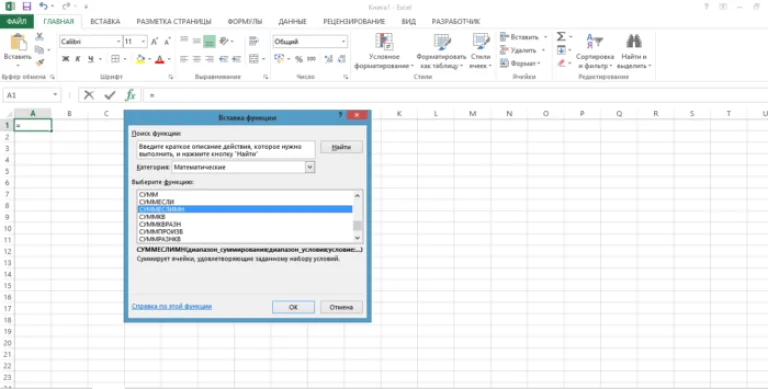Toggle underline Ч formatting
The image size is (768, 389).
[x=91, y=59]
